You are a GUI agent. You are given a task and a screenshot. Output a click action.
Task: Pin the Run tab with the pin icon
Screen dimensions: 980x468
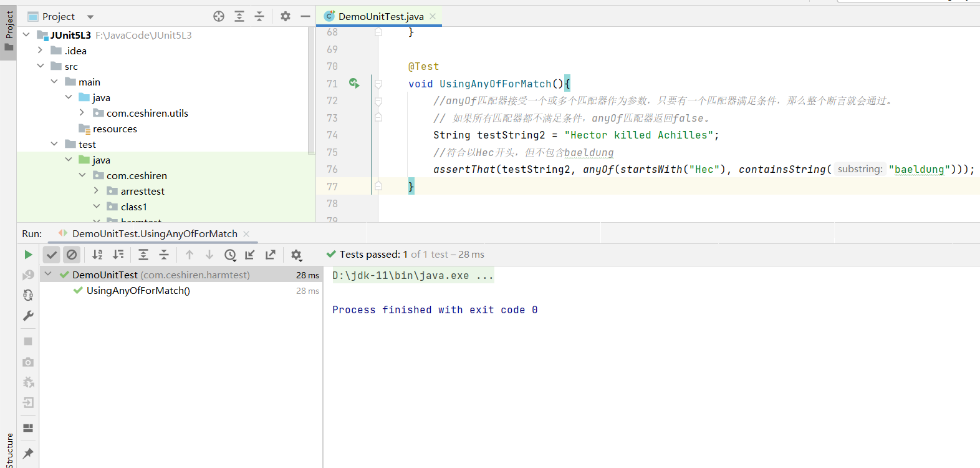28,453
